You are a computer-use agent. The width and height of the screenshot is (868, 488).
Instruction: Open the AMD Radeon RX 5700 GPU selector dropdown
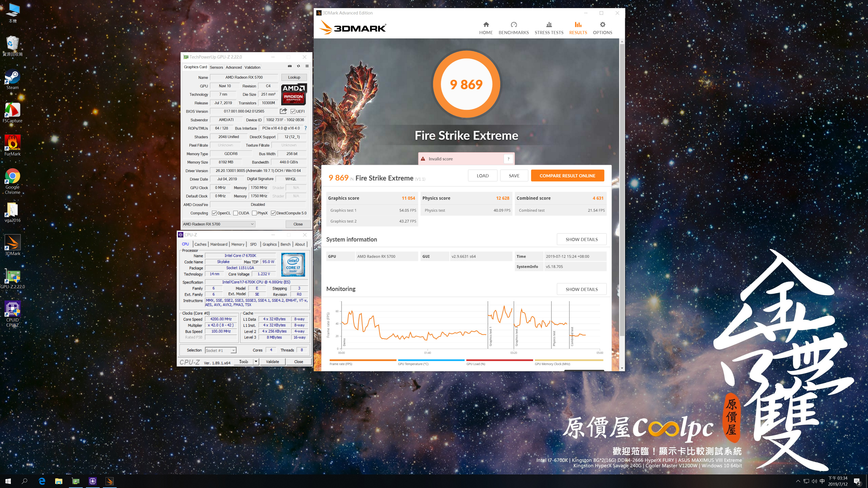(x=218, y=224)
